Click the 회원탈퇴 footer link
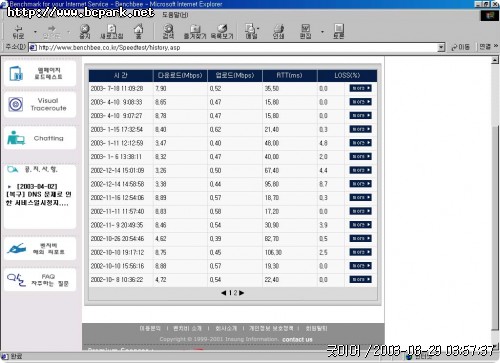500x363 pixels. (316, 328)
